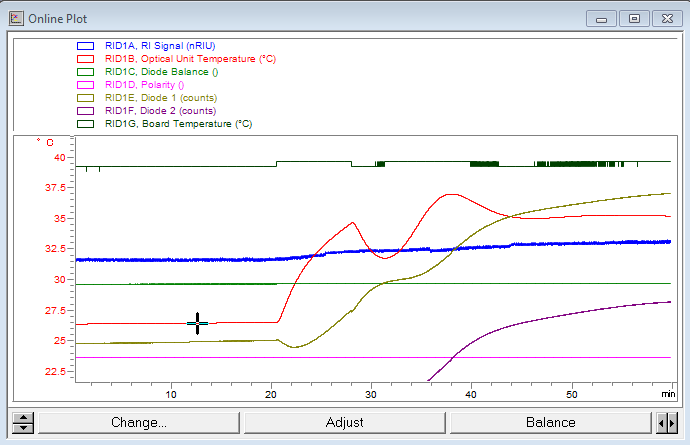The image size is (690, 445).
Task: Click the right time-range arrow
Action: click(673, 422)
